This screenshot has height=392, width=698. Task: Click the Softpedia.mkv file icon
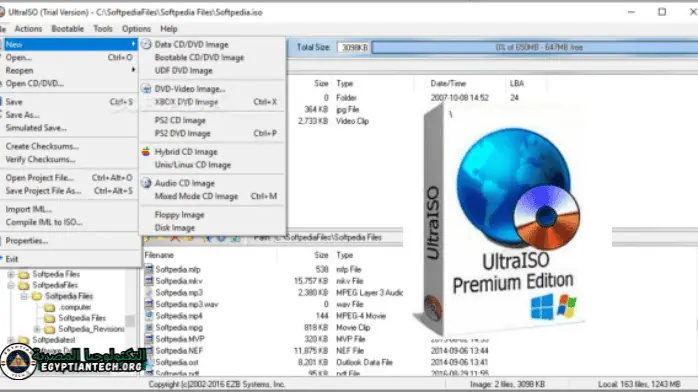149,281
